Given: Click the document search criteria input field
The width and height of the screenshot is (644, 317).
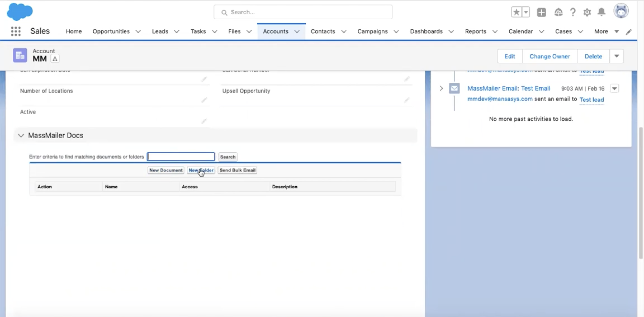Looking at the screenshot, I should click(x=181, y=157).
